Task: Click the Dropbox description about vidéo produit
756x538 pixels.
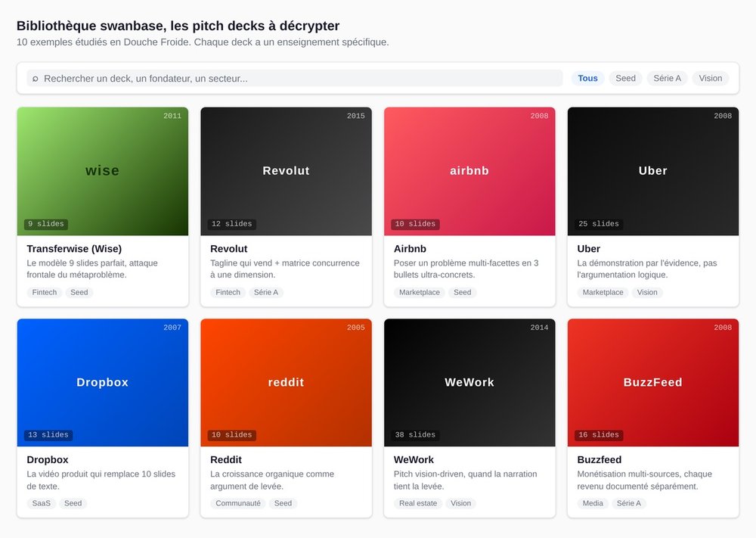Action: (x=101, y=480)
